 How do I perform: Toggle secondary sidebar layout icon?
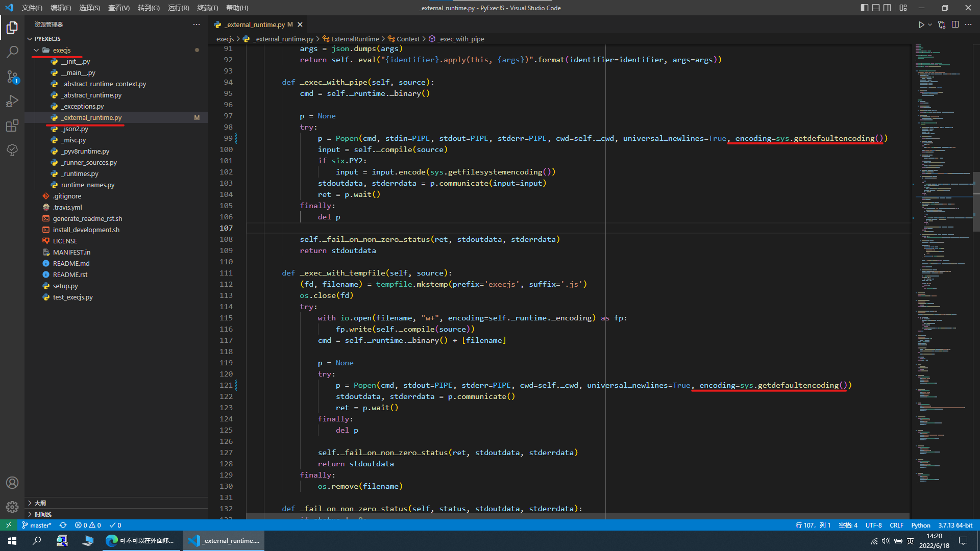click(x=887, y=8)
